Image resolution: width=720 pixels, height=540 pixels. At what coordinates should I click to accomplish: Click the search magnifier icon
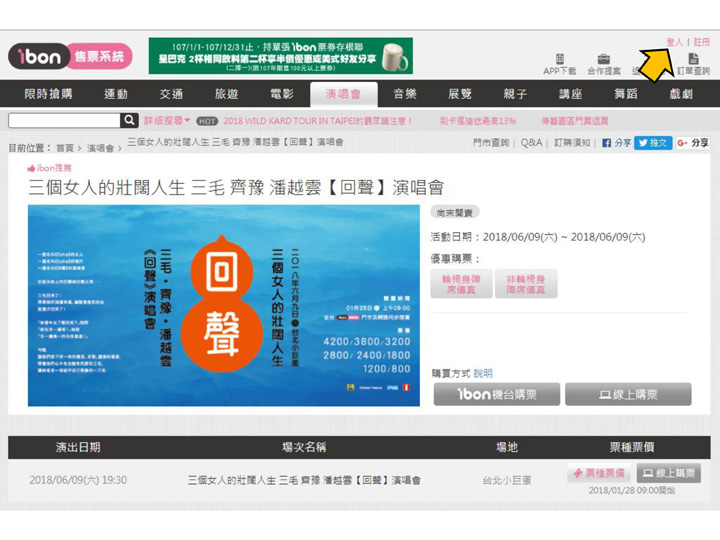click(x=130, y=120)
